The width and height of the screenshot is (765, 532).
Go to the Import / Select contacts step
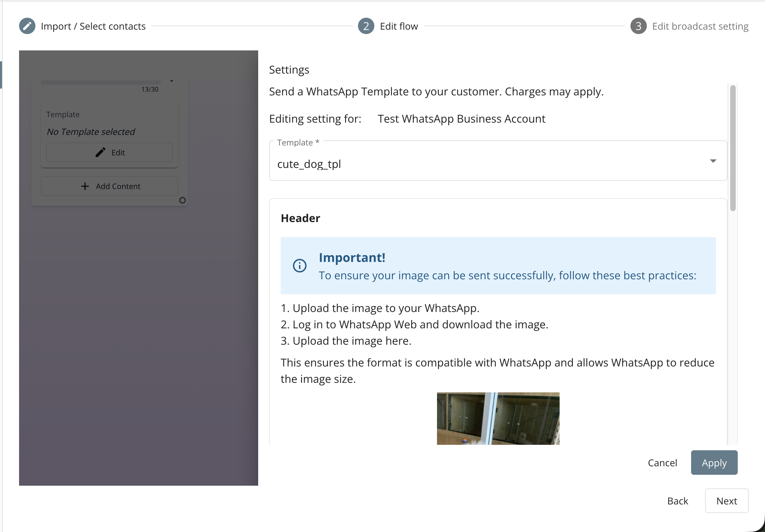[x=93, y=26]
